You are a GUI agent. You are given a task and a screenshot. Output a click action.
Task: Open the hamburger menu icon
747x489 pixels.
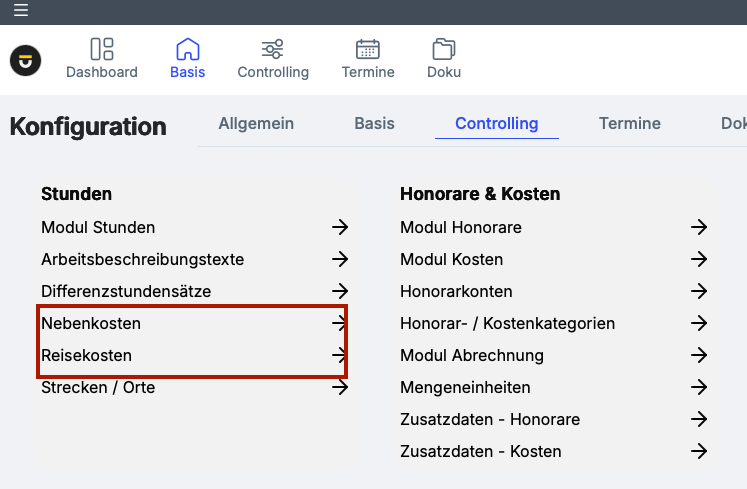(21, 11)
